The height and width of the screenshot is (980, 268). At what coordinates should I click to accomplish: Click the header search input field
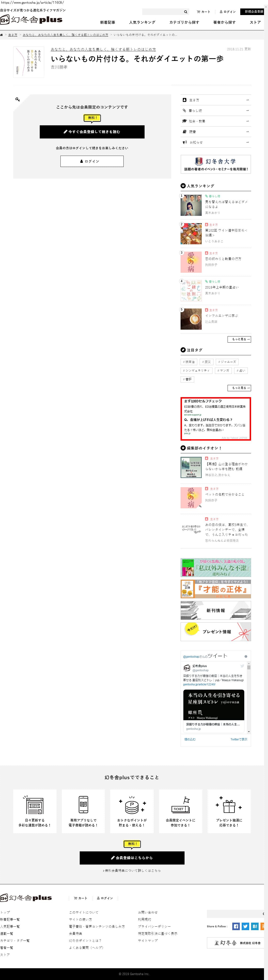163,12
